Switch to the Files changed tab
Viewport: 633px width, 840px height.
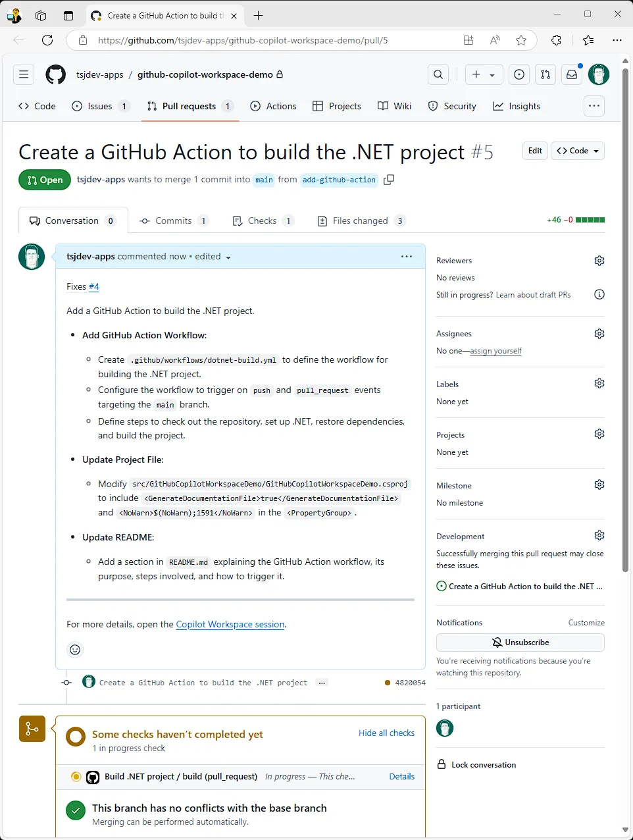(x=361, y=221)
